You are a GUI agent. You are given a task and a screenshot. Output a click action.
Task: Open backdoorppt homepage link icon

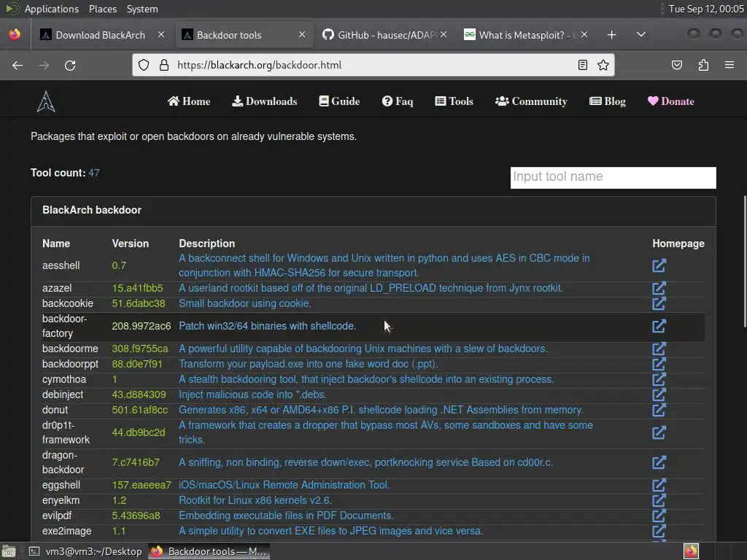pos(659,364)
